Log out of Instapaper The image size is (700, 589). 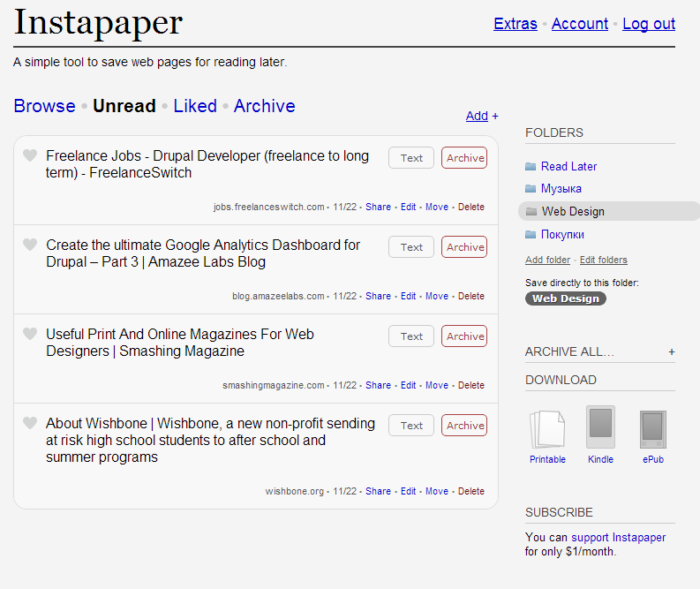point(649,24)
